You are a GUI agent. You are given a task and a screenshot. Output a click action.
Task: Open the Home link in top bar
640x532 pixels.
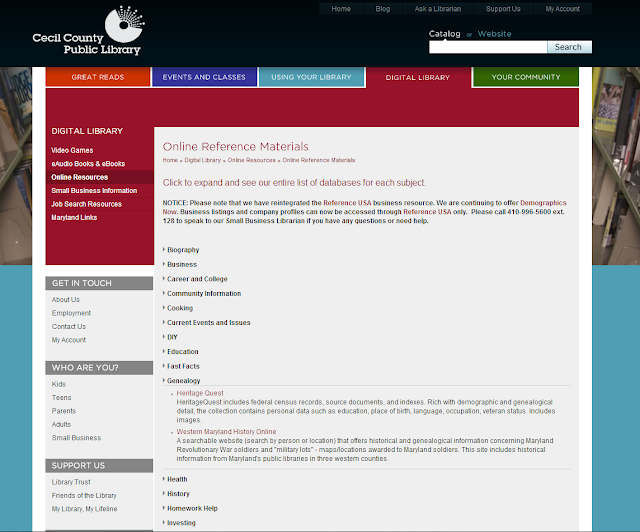[341, 9]
